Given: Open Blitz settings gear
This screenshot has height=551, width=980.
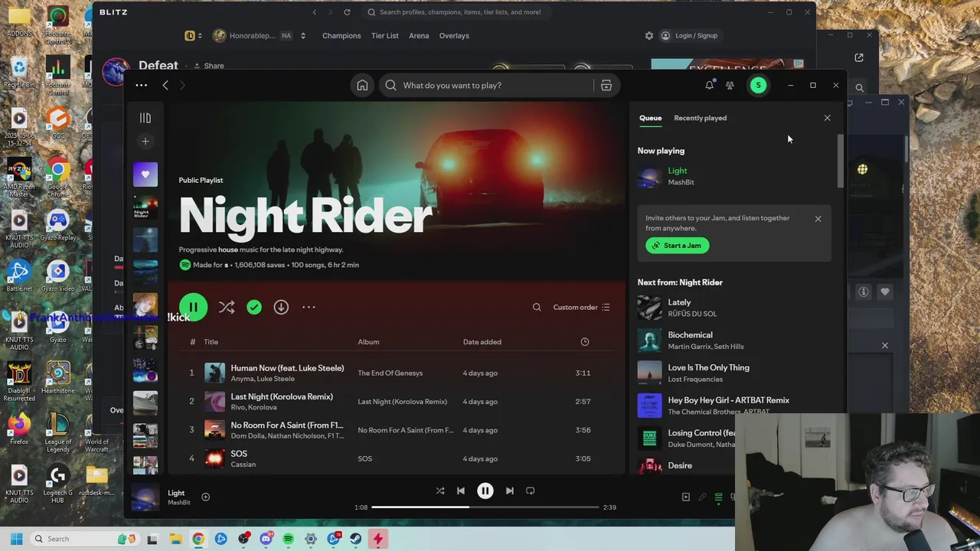Looking at the screenshot, I should (x=649, y=36).
